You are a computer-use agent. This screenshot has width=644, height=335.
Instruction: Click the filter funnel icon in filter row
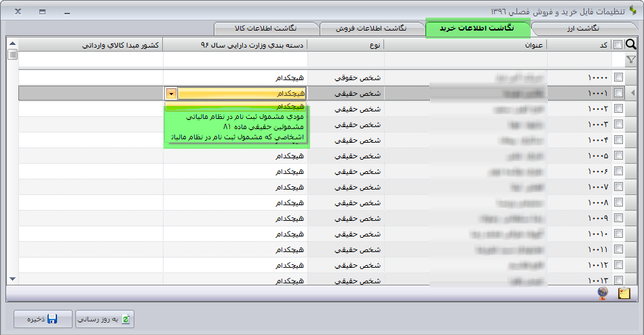tap(631, 60)
